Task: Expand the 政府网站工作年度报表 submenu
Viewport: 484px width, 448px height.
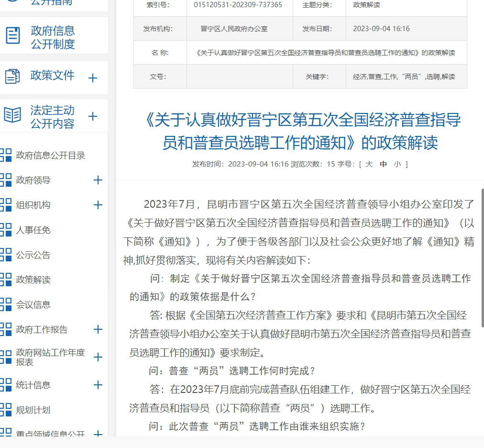Action: click(98, 357)
